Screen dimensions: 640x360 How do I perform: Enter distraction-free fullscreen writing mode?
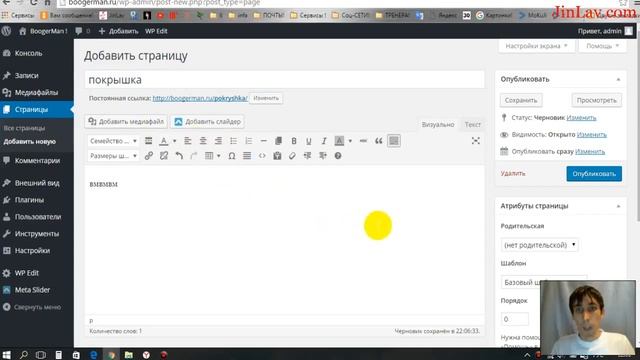476,141
